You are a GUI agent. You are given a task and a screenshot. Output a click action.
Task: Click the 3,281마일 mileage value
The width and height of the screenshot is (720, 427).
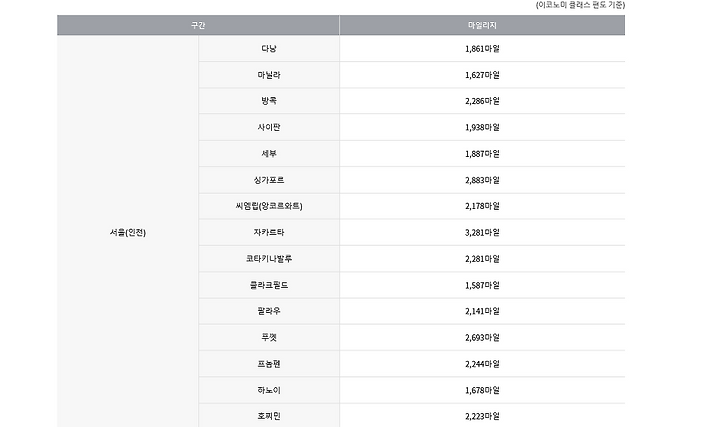482,232
